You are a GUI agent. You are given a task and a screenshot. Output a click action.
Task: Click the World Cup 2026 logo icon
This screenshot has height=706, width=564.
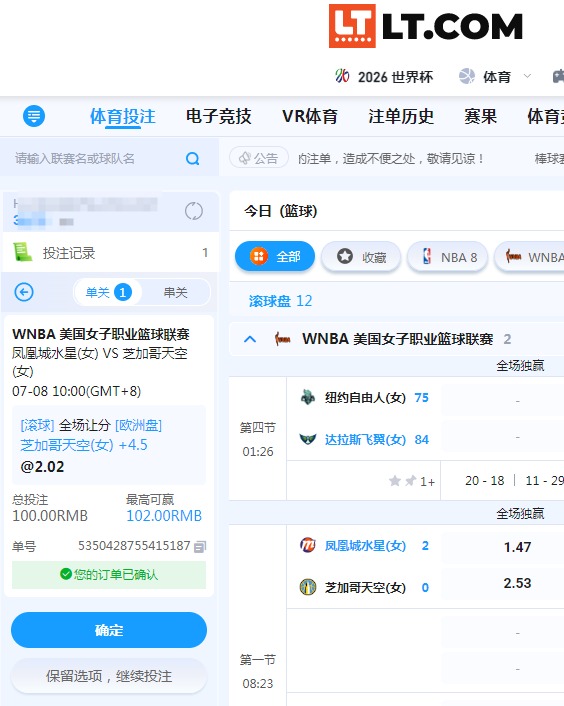(342, 76)
